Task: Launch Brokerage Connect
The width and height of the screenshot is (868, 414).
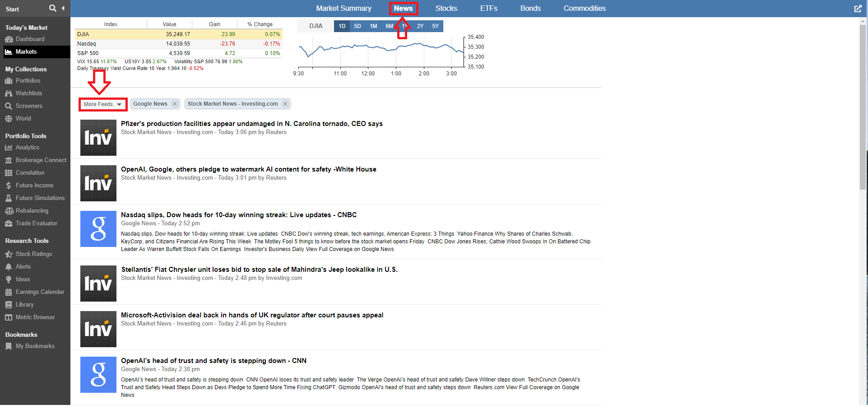Action: 41,160
